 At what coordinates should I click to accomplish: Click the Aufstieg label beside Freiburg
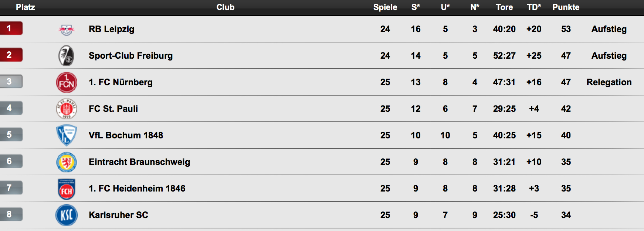pos(609,56)
